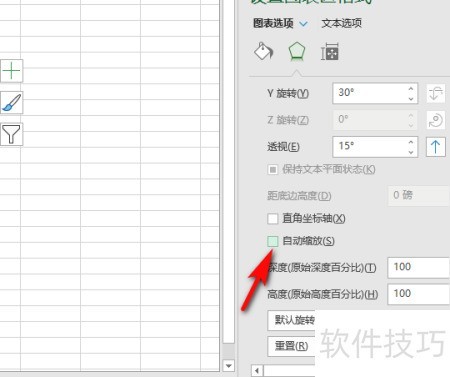Click the 高度(原始高度百分比) field

click(419, 294)
